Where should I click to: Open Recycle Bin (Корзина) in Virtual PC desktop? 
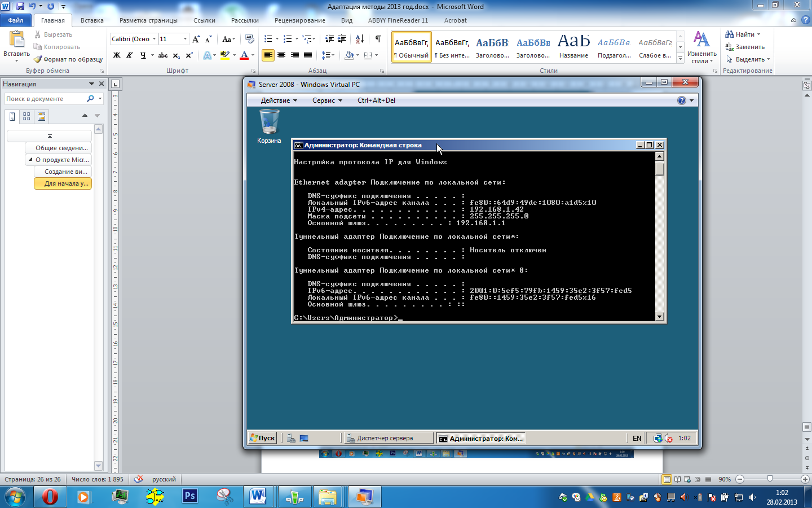point(269,126)
